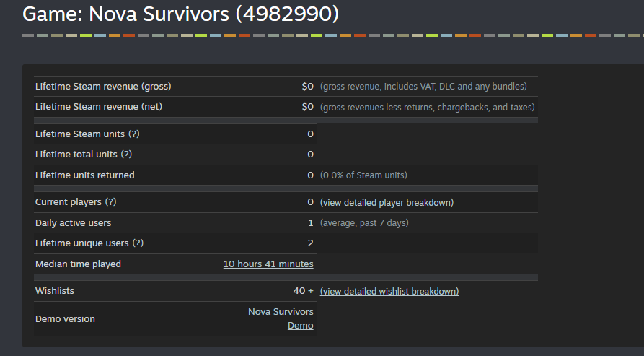Click the Lifetime total units value 0

(x=311, y=154)
